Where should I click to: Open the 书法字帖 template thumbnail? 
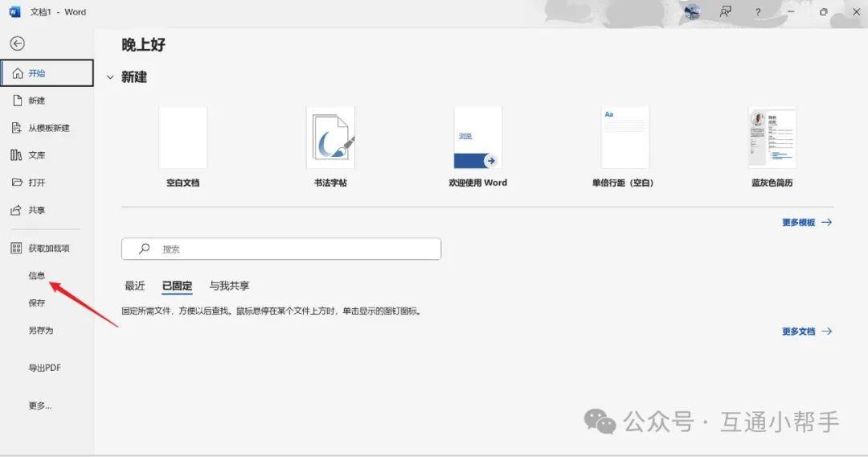click(330, 138)
